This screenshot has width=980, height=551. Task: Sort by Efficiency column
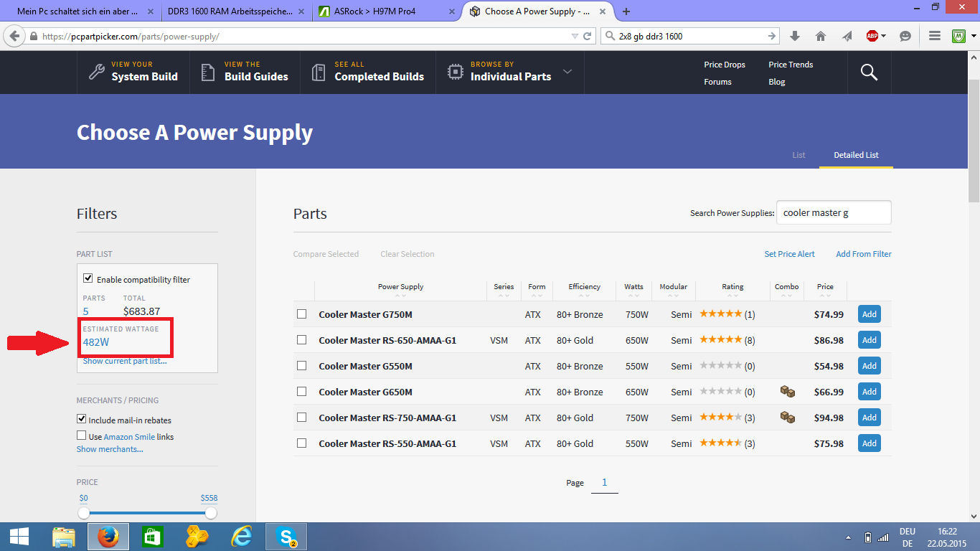point(584,287)
